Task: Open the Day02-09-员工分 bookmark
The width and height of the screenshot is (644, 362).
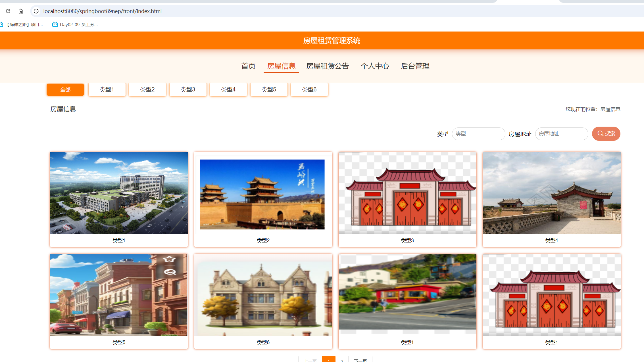Action: click(74, 24)
